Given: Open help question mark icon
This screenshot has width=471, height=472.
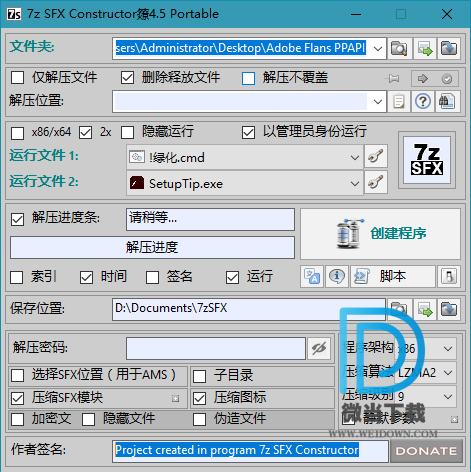Looking at the screenshot, I should pos(423,101).
